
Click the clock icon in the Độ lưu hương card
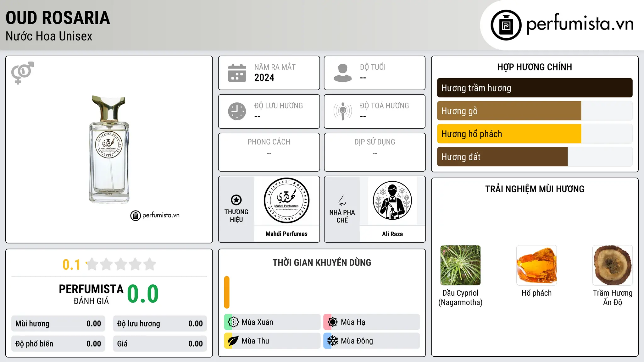pos(237,111)
